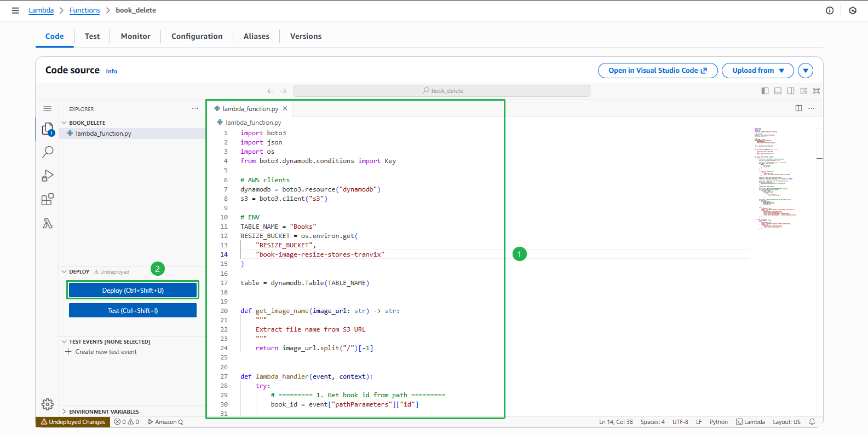Collapse the TEST EVENTS section
This screenshot has height=435, width=868.
105,341
